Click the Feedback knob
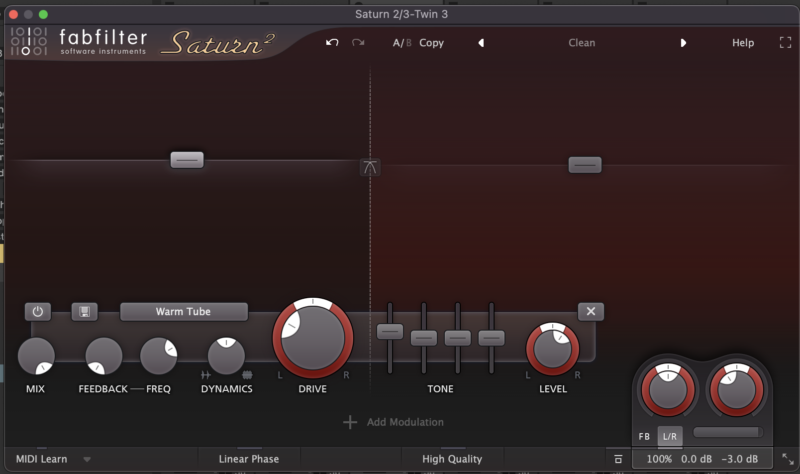This screenshot has height=474, width=800. point(104,356)
